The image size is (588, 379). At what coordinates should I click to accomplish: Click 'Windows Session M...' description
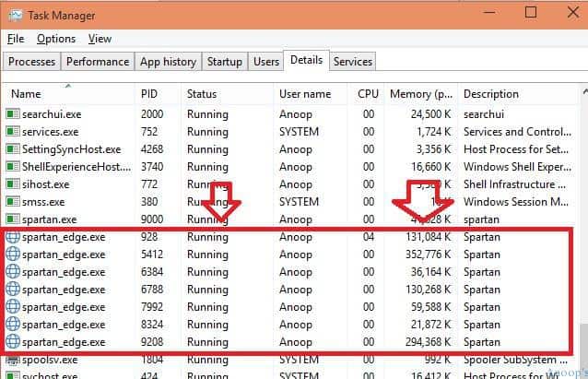pos(516,202)
